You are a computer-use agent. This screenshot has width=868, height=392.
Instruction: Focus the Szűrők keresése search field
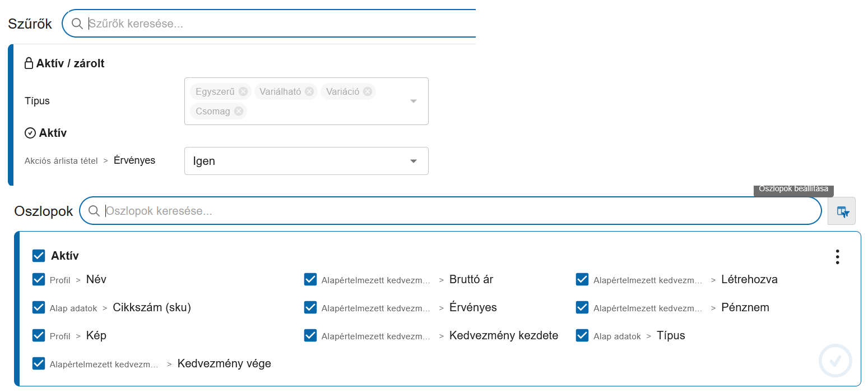point(280,24)
